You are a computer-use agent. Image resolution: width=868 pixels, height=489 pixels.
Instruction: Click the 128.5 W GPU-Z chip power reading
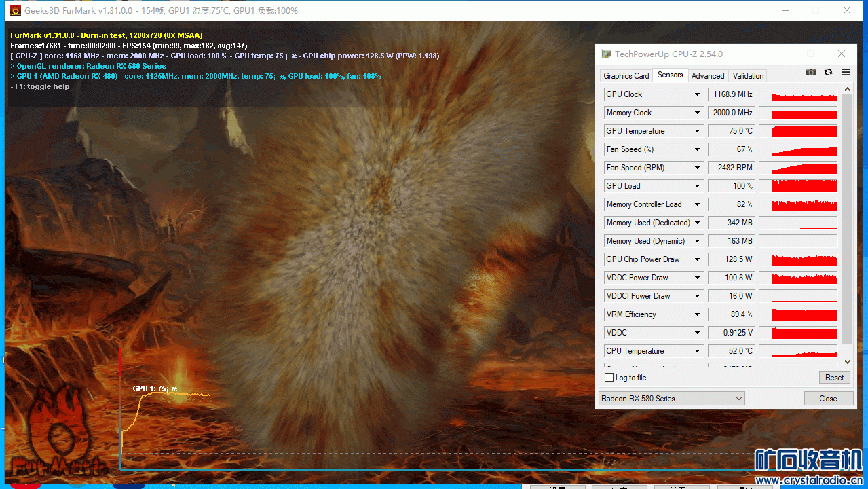click(732, 259)
